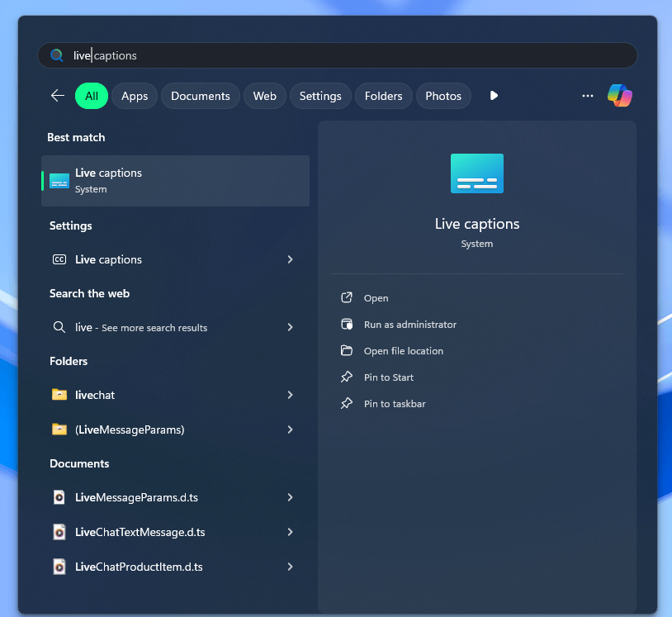Open LiveMessageParams.d.ts document

pyautogui.click(x=175, y=497)
